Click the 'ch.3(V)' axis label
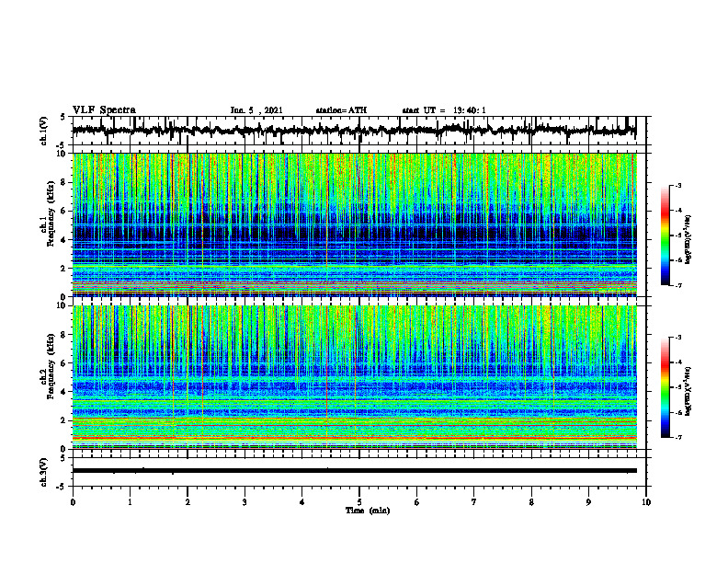This screenshot has width=728, height=563. [x=43, y=472]
